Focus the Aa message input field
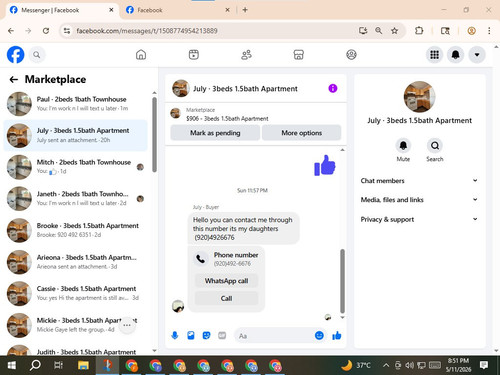500x375 pixels. tap(275, 336)
